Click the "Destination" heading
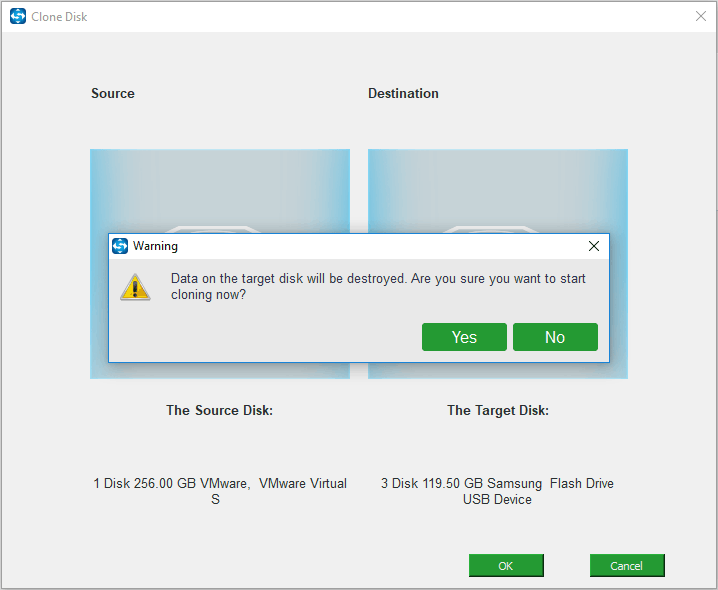718x590 pixels. click(x=403, y=93)
